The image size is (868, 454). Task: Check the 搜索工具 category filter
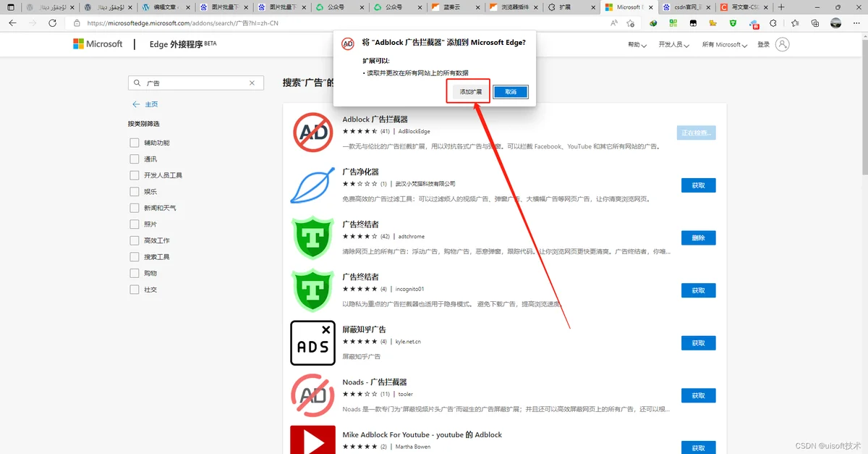click(x=135, y=257)
